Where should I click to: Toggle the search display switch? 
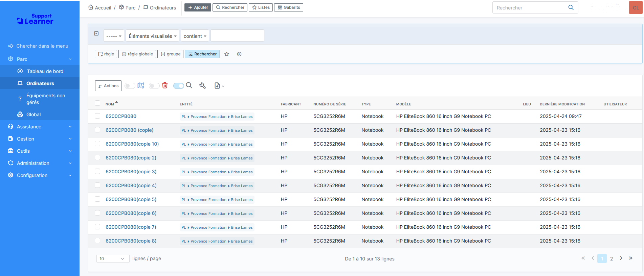point(178,86)
